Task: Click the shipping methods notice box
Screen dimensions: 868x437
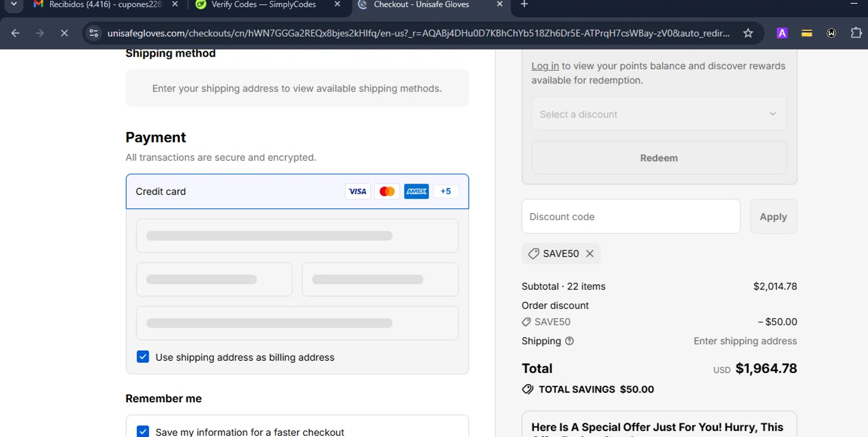Action: [x=297, y=89]
